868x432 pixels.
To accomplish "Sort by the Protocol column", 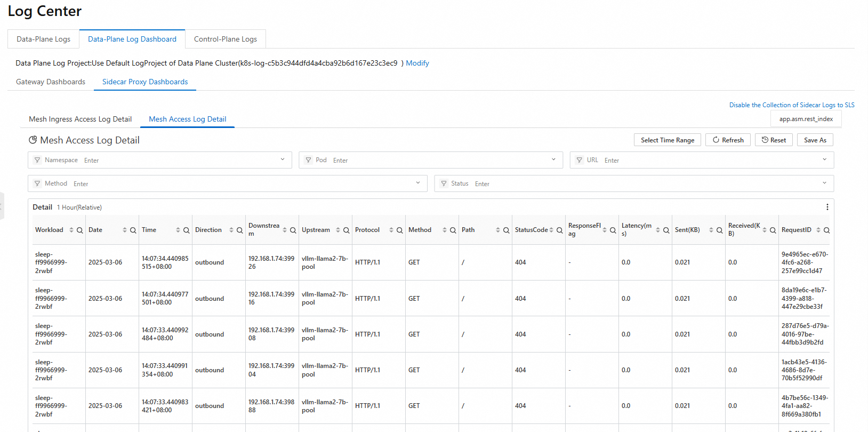I will click(391, 230).
